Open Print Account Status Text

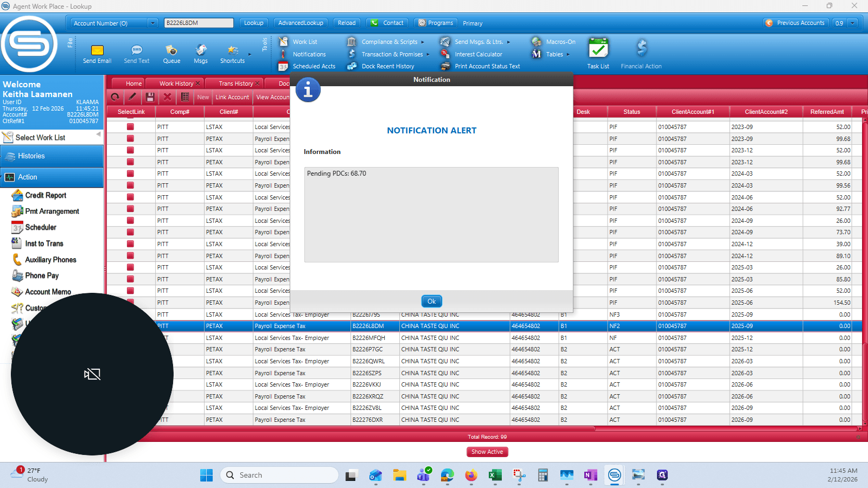pos(481,66)
